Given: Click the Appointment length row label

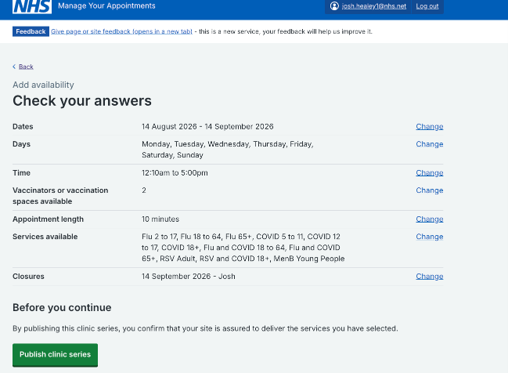Looking at the screenshot, I should [48, 219].
